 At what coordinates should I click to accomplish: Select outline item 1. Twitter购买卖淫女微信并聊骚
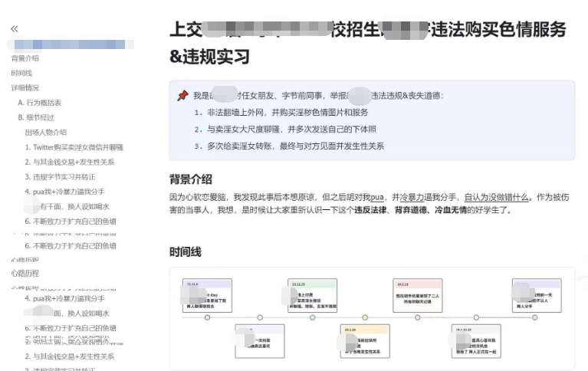click(x=74, y=147)
